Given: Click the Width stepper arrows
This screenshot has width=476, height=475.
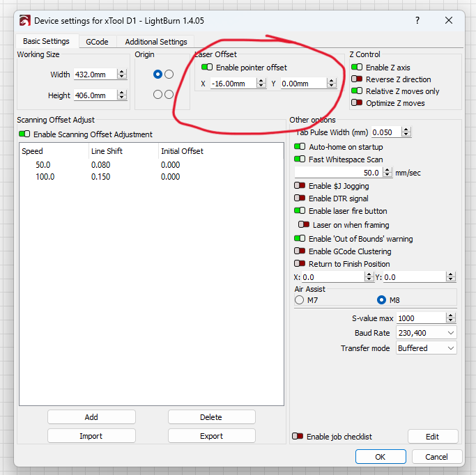Looking at the screenshot, I should (x=122, y=74).
